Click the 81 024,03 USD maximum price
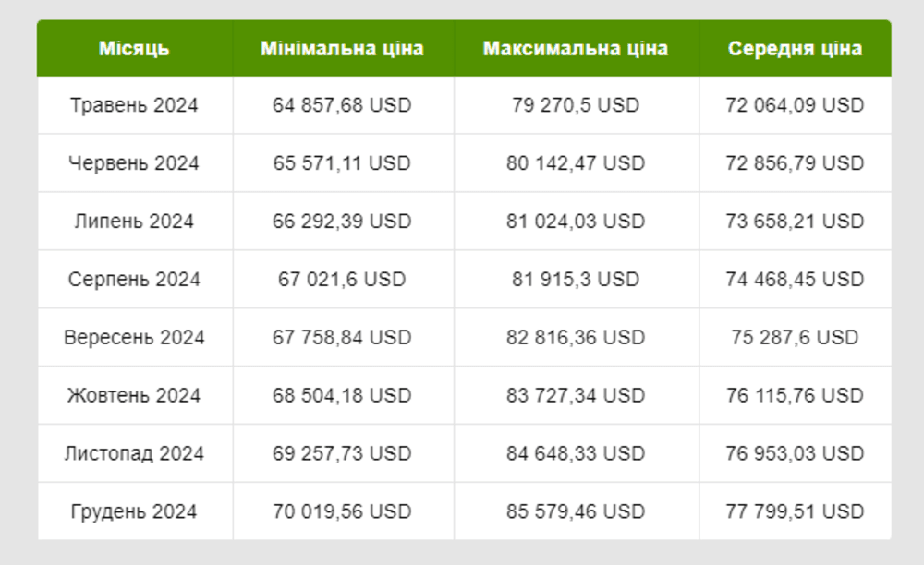The width and height of the screenshot is (924, 565). (576, 222)
